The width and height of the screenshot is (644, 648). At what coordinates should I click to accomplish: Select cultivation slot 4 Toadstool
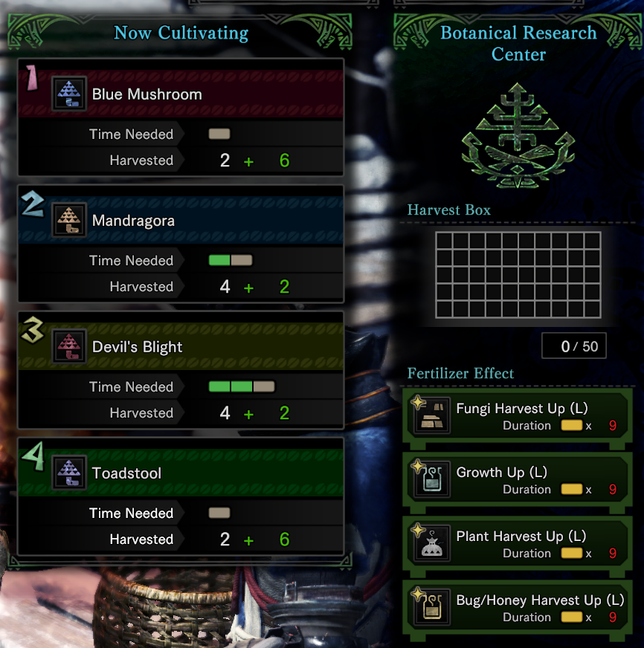181,496
